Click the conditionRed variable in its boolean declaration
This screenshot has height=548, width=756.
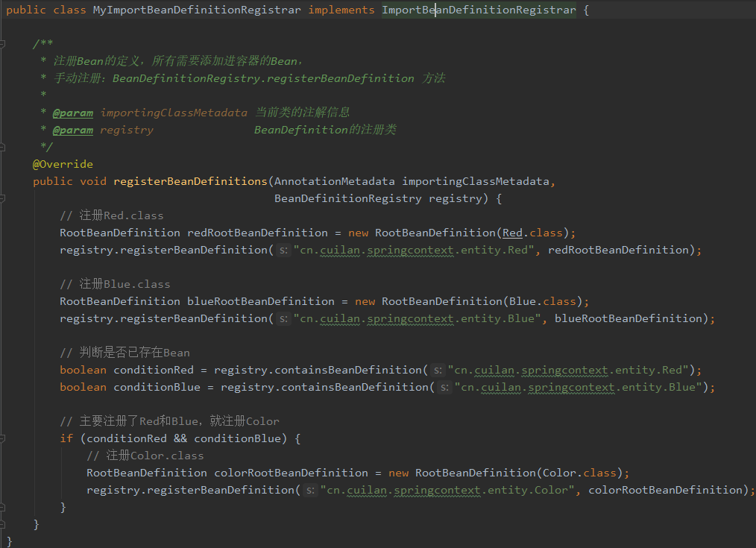tap(154, 370)
